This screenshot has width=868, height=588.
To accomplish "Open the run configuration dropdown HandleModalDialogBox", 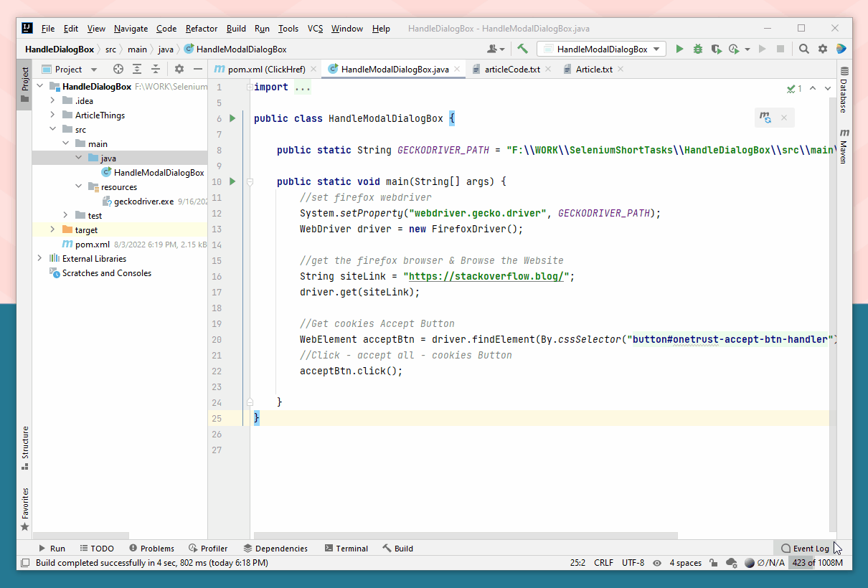I will (601, 49).
